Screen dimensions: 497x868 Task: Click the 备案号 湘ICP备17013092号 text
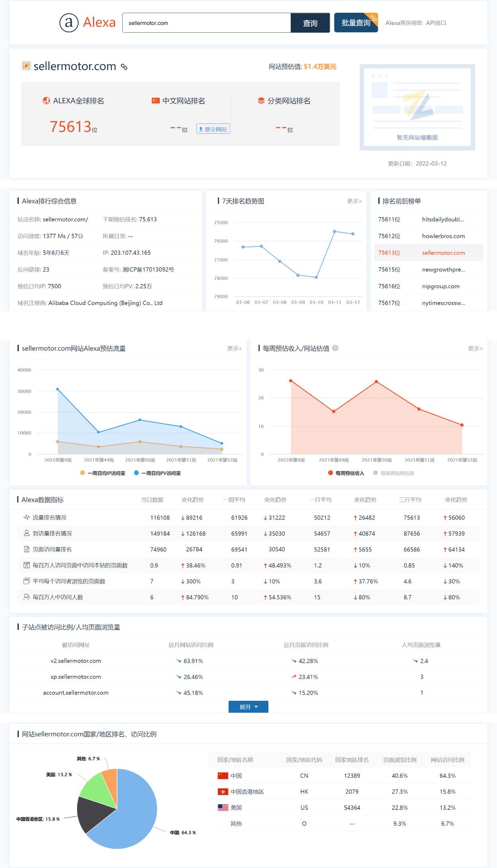(138, 270)
